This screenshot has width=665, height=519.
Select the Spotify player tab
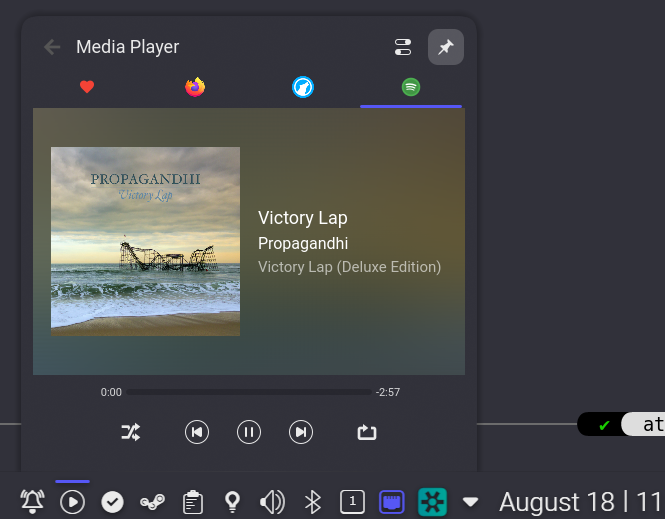point(411,87)
